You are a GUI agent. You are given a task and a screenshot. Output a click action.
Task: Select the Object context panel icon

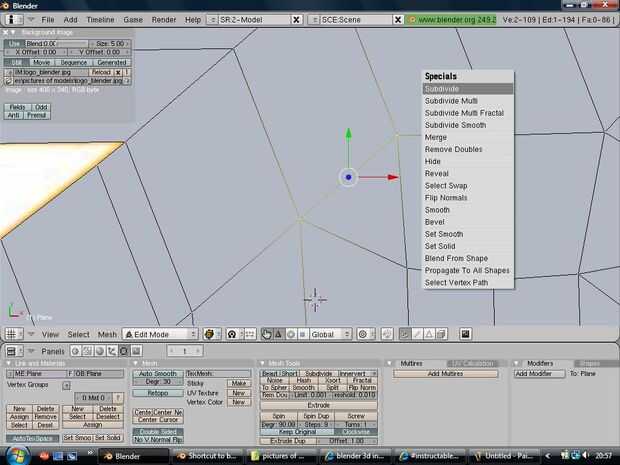tap(112, 351)
